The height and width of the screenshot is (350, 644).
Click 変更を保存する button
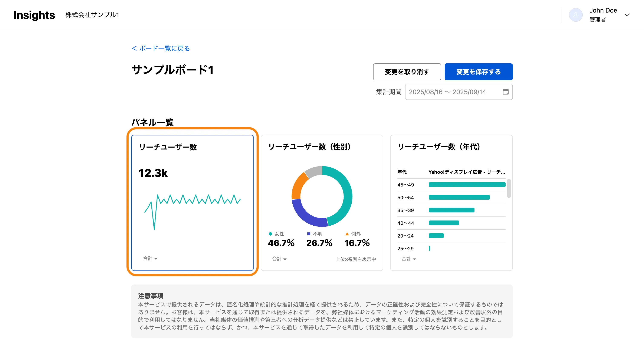478,72
